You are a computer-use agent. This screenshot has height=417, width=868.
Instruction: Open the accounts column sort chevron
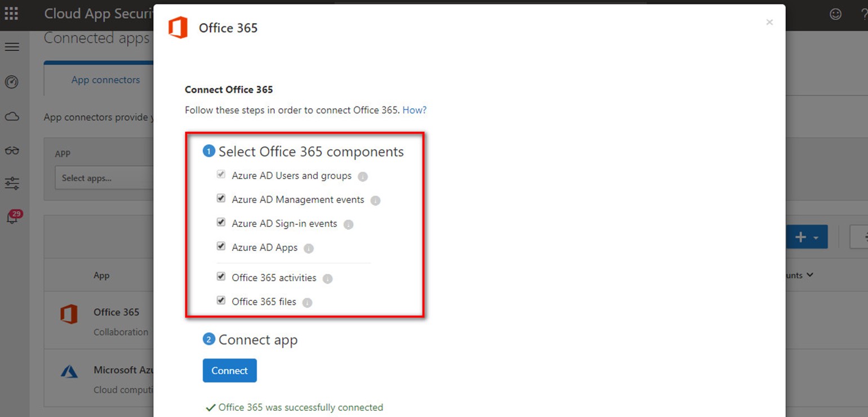(810, 276)
